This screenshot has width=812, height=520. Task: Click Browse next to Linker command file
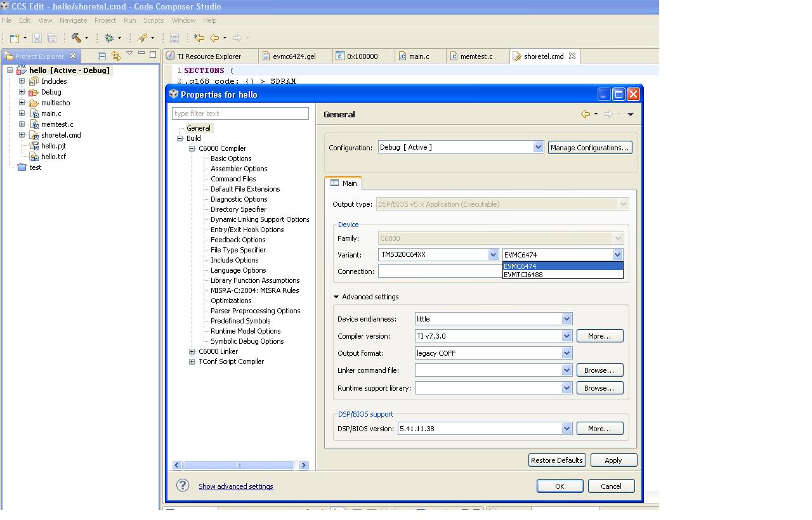(x=599, y=370)
